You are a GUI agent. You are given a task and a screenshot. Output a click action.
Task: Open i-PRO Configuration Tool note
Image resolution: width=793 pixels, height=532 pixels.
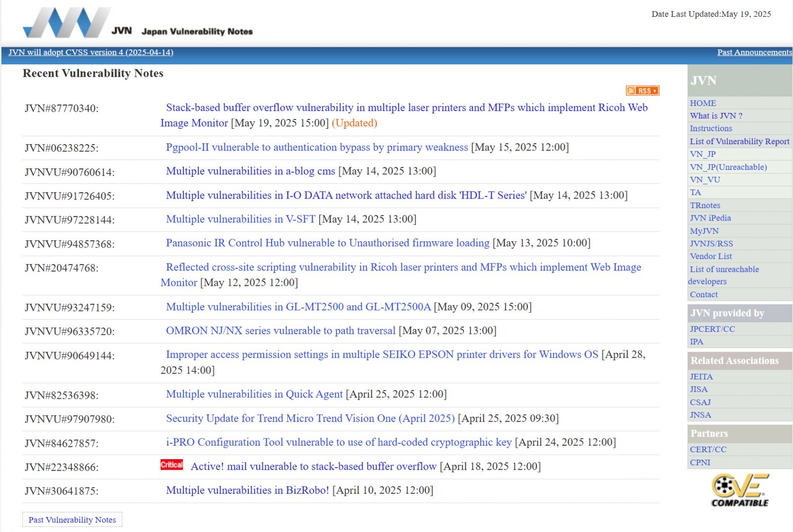(339, 442)
